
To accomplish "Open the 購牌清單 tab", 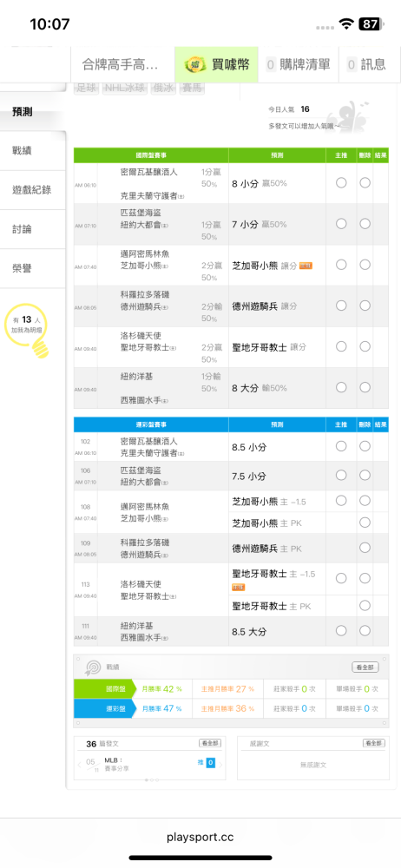I will click(299, 64).
